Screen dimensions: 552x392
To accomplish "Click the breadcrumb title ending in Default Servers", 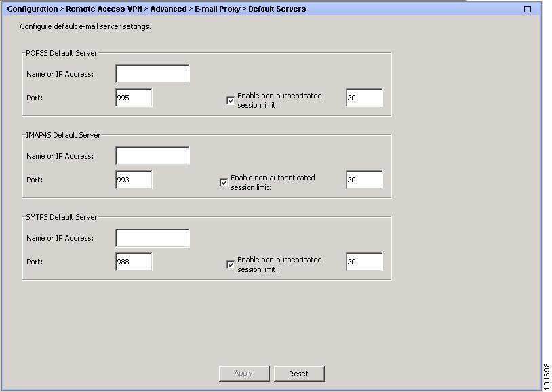I will 156,9.
